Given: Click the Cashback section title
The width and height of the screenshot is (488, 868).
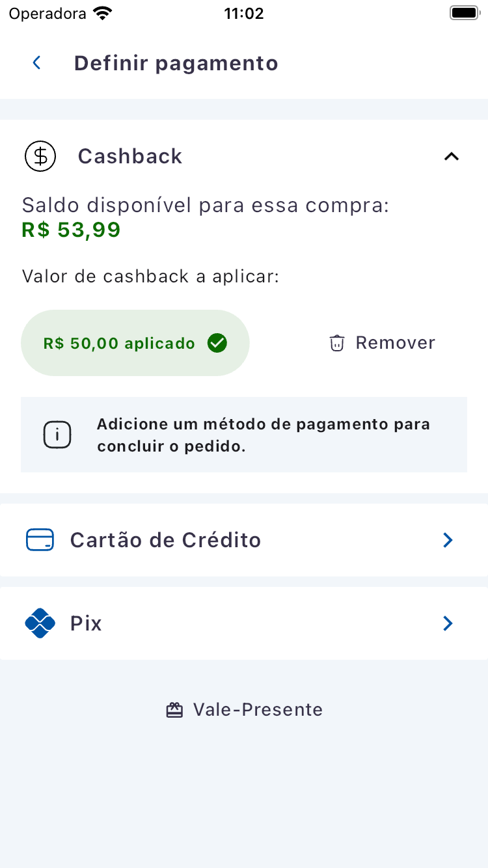Looking at the screenshot, I should pyautogui.click(x=130, y=156).
